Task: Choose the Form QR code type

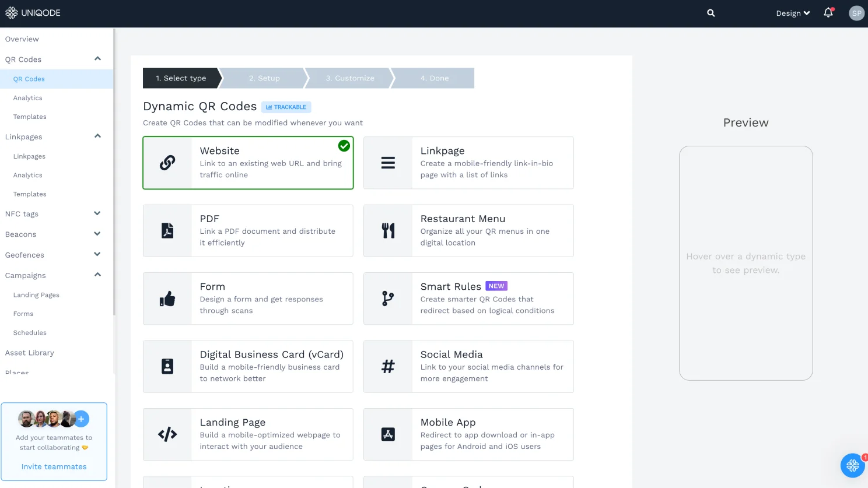Action: [x=248, y=299]
